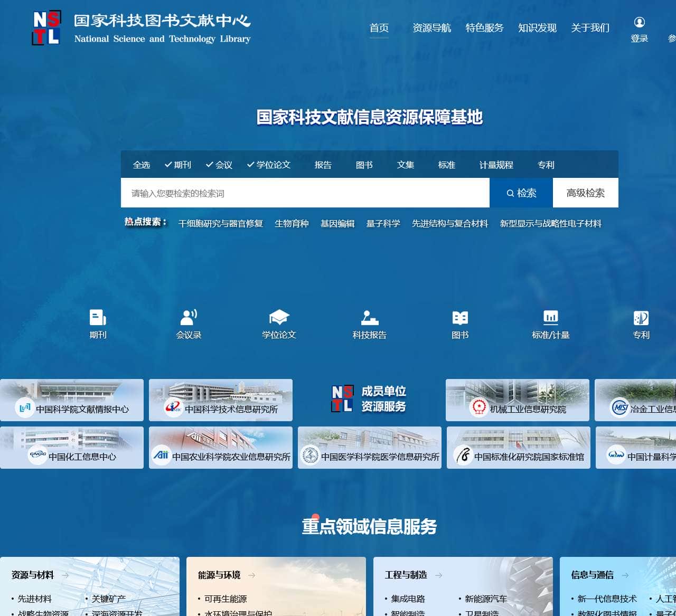Open the 学位论文 graduation cap icon
The image size is (676, 616).
pyautogui.click(x=279, y=317)
